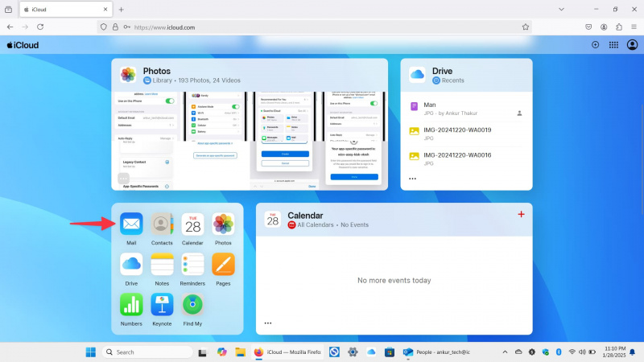This screenshot has height=362, width=644.
Task: Open the Keynote app icon
Action: coord(162,305)
